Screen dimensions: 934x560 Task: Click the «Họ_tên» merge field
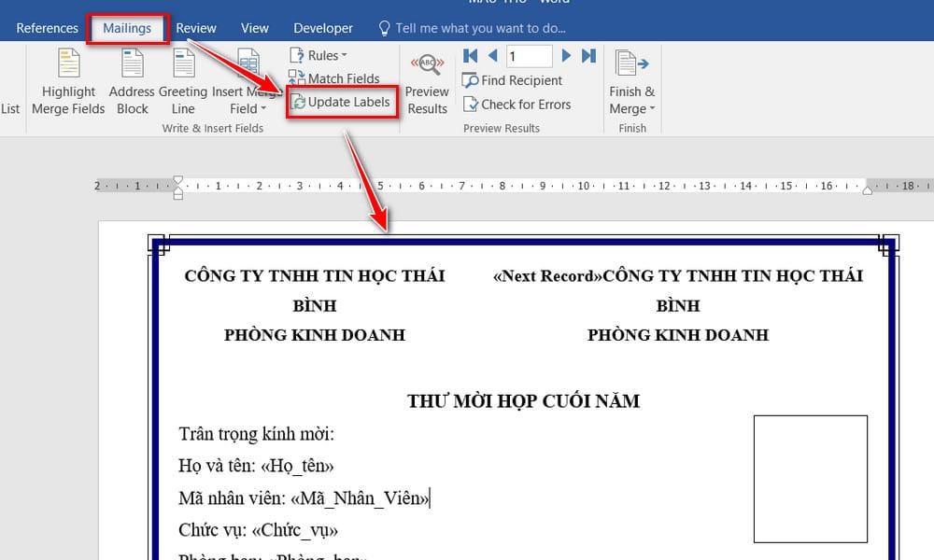(x=297, y=466)
